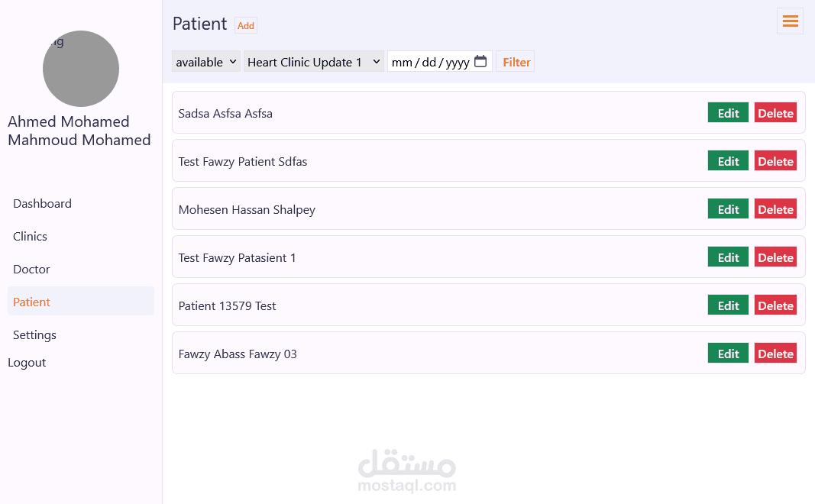815x504 pixels.
Task: Delete Fawzy Abass Fawzy 03 patient
Action: click(x=775, y=354)
